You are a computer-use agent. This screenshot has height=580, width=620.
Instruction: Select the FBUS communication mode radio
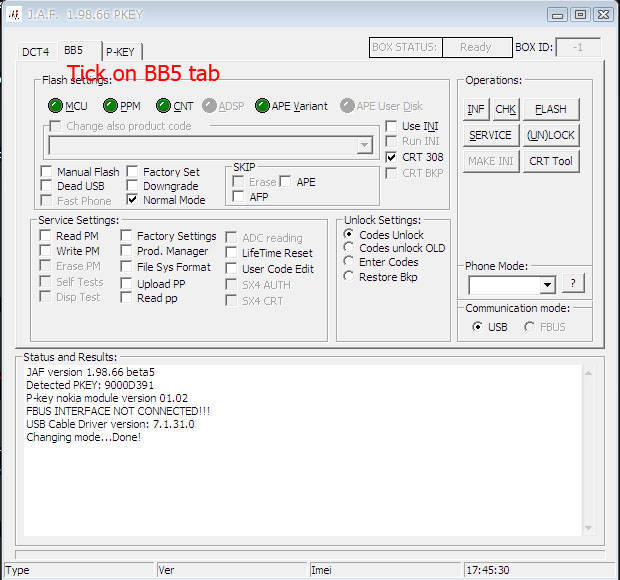[529, 327]
